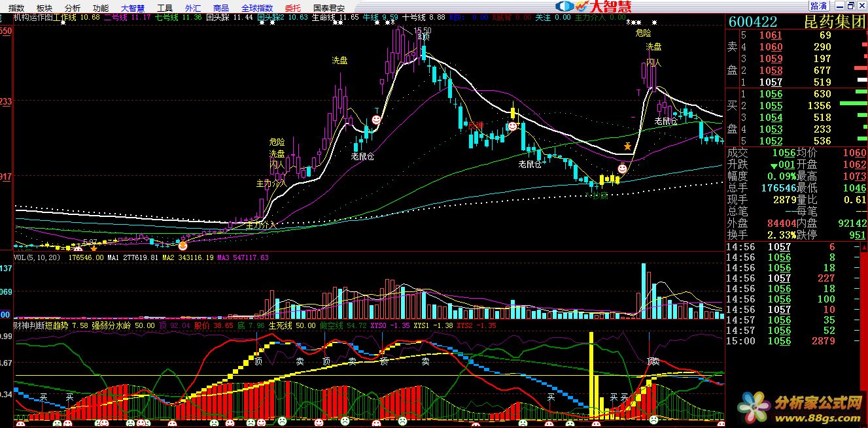The height and width of the screenshot is (428, 868).
Task: Click the VOL(5,10,20) indicator label
Action: pyautogui.click(x=38, y=258)
